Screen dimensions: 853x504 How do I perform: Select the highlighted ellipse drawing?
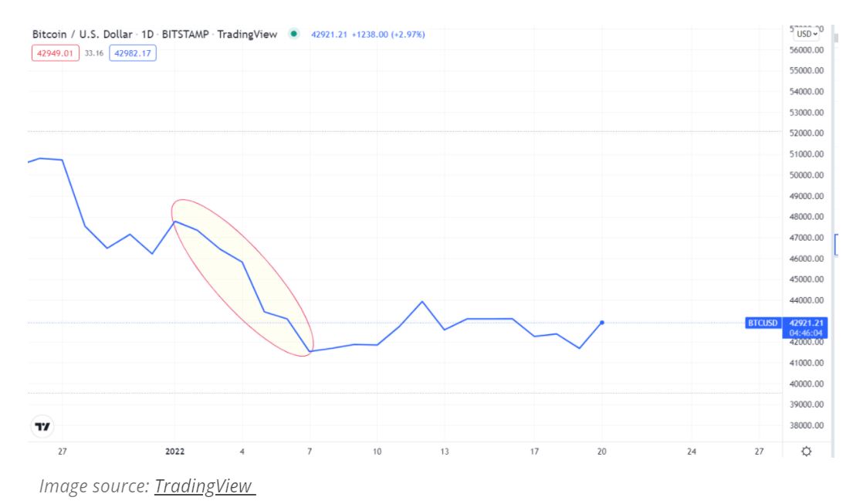point(242,278)
